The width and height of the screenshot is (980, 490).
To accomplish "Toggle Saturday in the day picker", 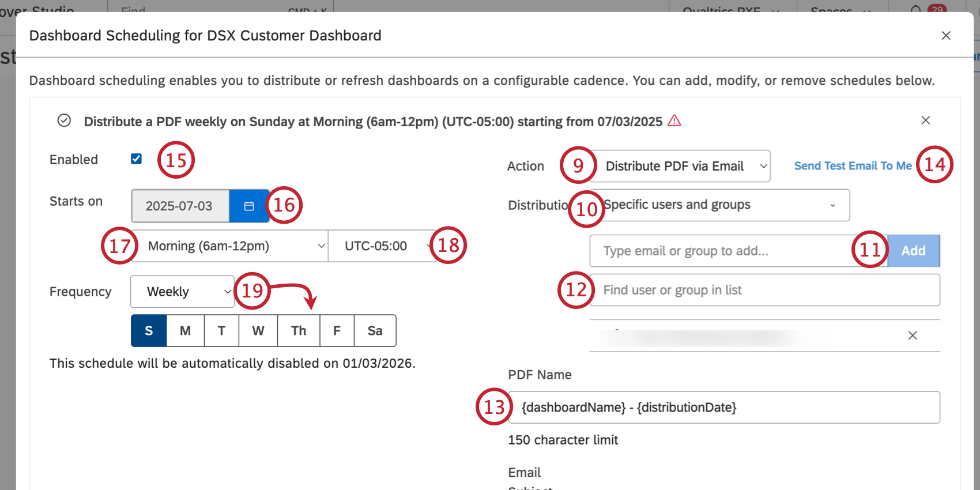I will 375,330.
